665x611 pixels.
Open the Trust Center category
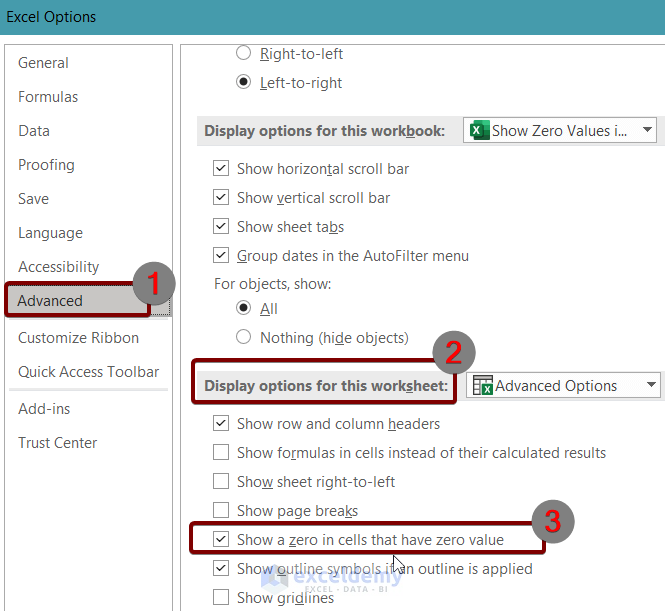tap(57, 443)
